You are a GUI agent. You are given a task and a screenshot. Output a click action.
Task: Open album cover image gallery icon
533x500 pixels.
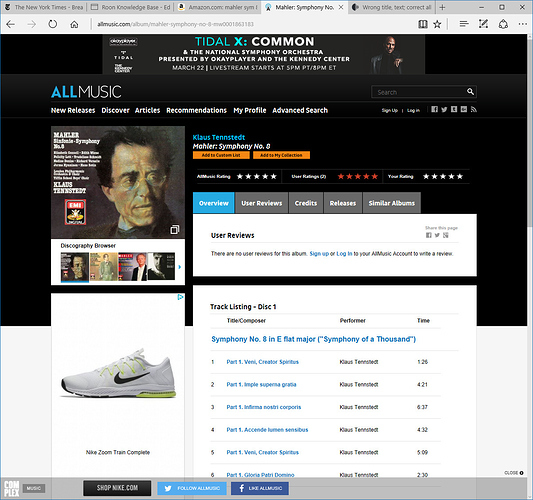(x=175, y=230)
